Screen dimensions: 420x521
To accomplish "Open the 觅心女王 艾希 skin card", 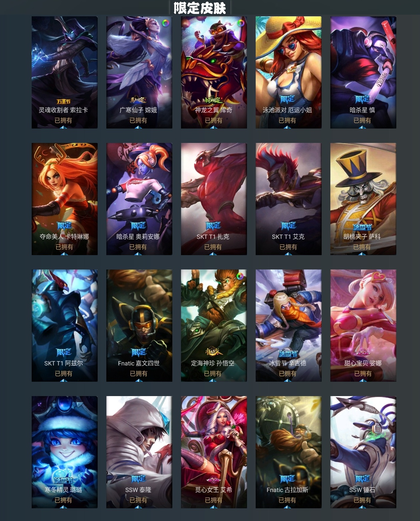I will coord(214,452).
